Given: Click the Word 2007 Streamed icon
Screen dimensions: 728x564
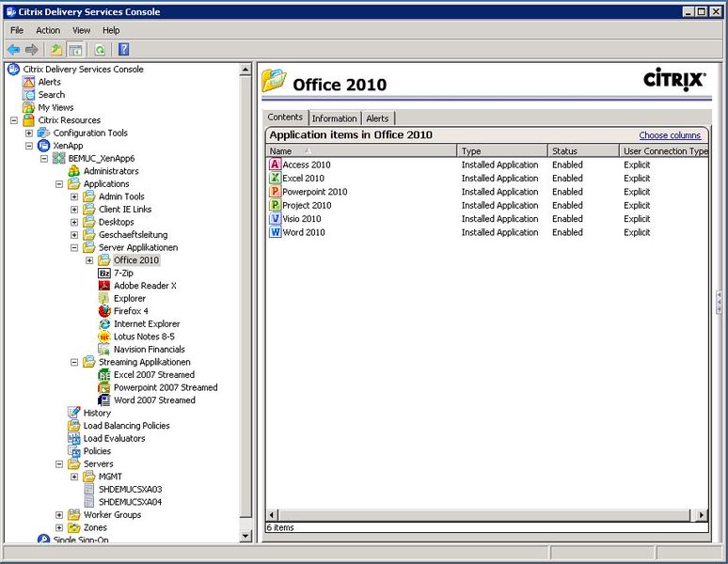Looking at the screenshot, I should point(104,400).
